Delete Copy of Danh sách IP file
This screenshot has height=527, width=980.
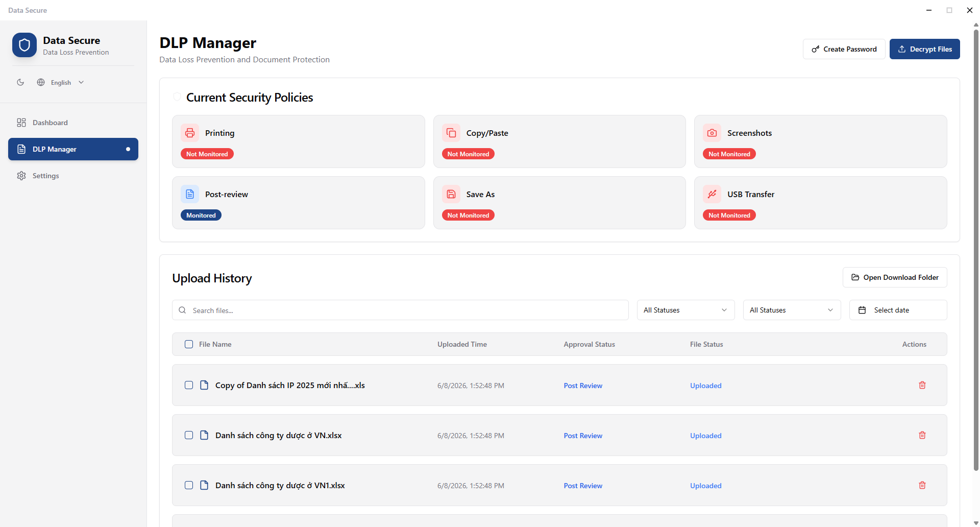click(x=922, y=385)
